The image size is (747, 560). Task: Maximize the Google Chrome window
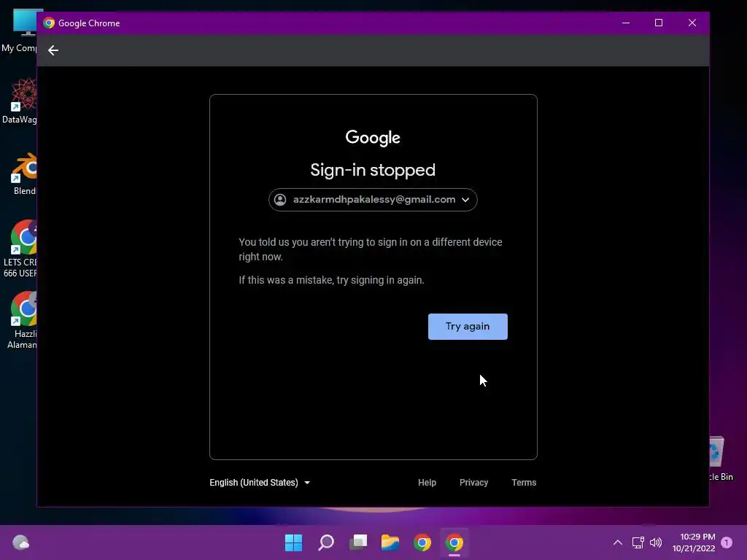[659, 23]
